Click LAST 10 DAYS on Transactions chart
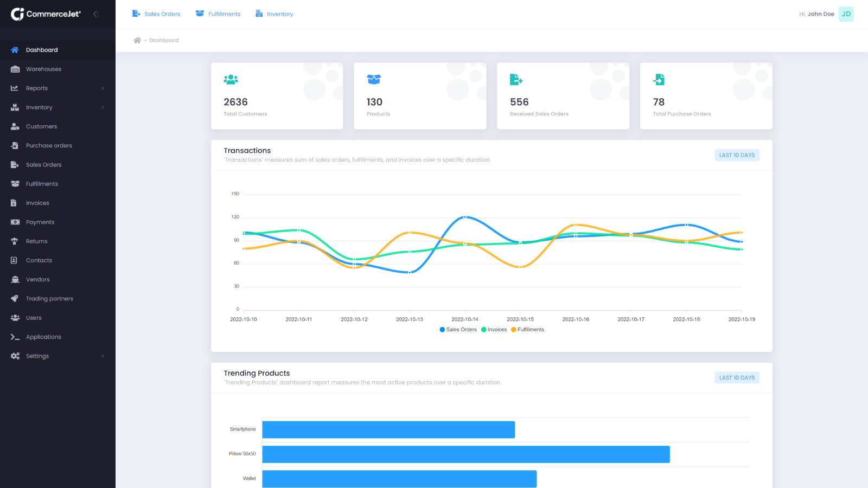The image size is (868, 488). (x=737, y=155)
